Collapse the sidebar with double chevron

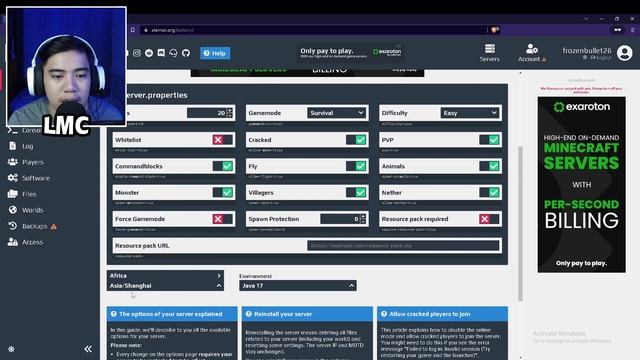[88, 349]
